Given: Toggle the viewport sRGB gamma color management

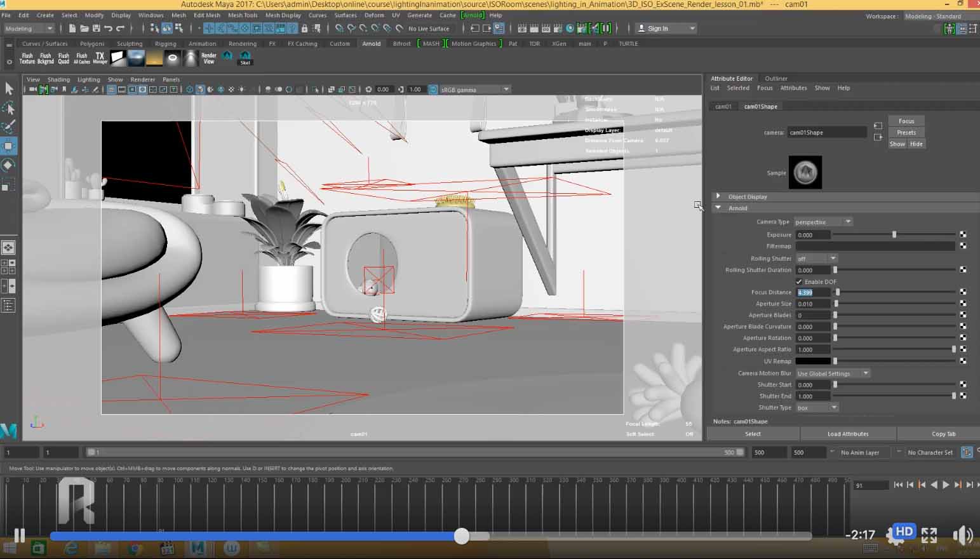Looking at the screenshot, I should [433, 90].
